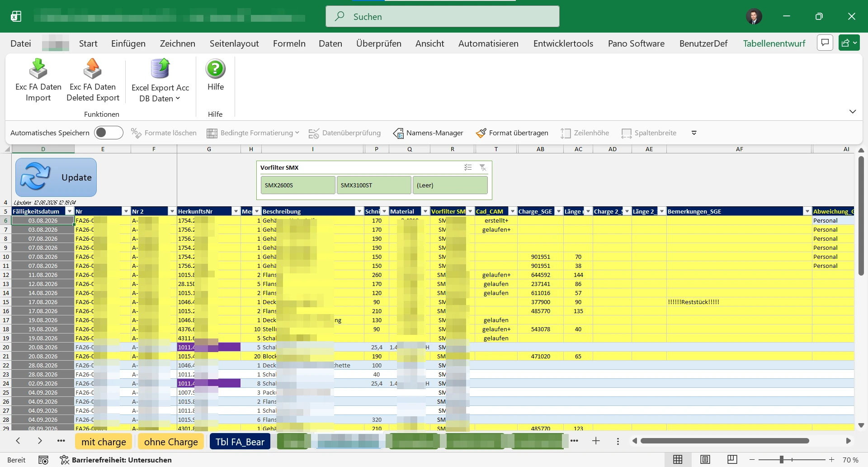This screenshot has width=868, height=467.
Task: Collapse the ribbon with chevron
Action: [853, 111]
